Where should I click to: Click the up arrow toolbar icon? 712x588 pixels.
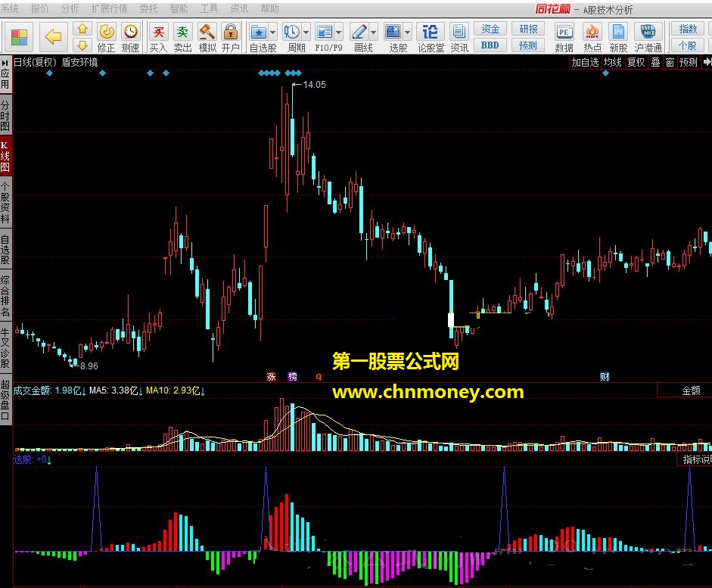coord(82,29)
